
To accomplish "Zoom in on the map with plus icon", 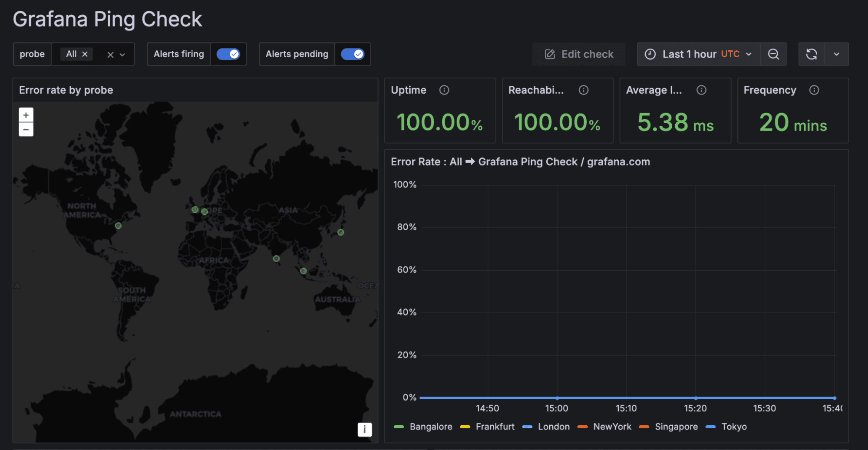I will [x=26, y=115].
